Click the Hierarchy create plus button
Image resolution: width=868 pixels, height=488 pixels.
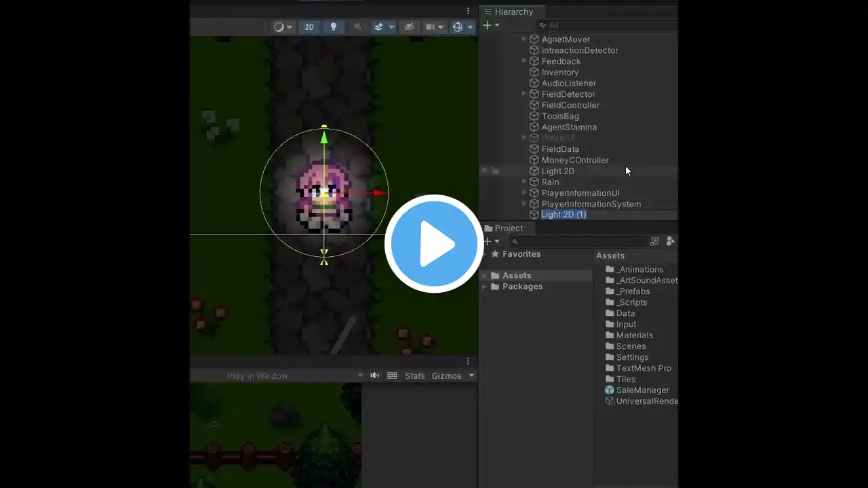pyautogui.click(x=487, y=25)
